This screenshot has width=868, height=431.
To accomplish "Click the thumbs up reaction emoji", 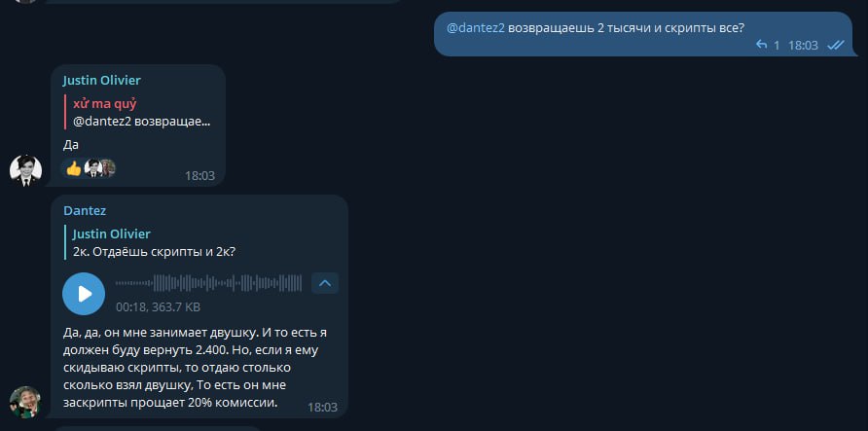I will [x=74, y=168].
